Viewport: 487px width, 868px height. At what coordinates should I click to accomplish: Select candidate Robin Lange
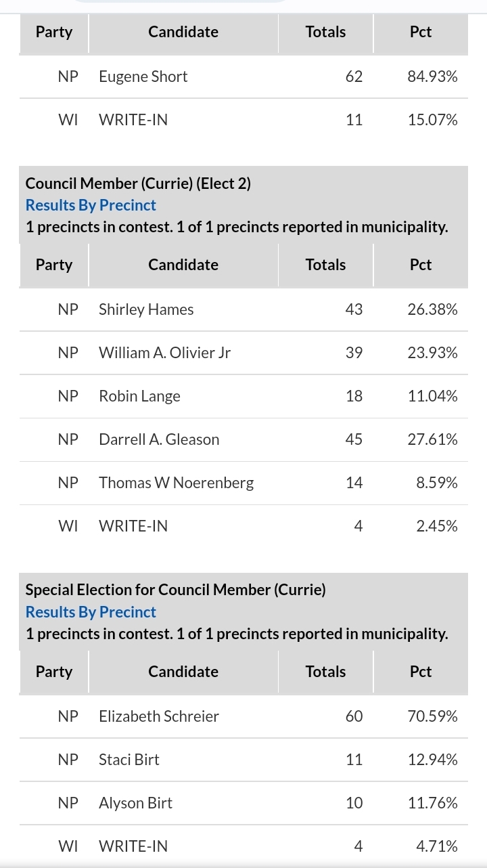(x=139, y=396)
